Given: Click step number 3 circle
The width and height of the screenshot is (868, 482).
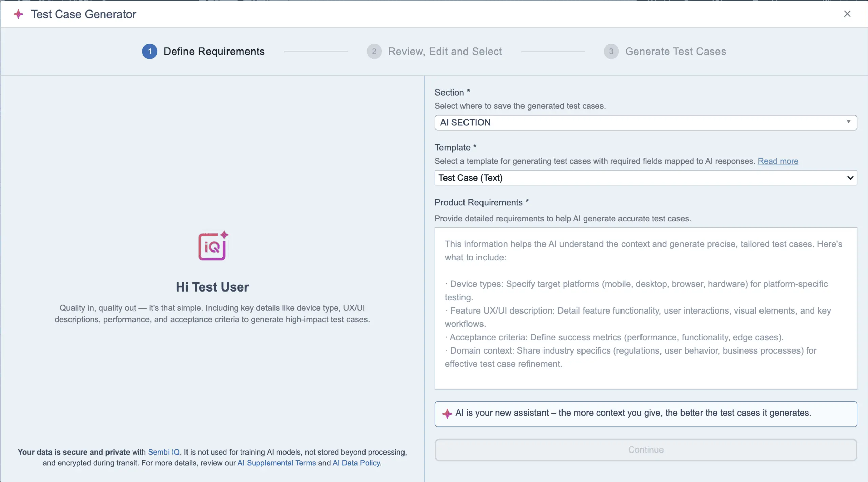Looking at the screenshot, I should click(x=611, y=51).
